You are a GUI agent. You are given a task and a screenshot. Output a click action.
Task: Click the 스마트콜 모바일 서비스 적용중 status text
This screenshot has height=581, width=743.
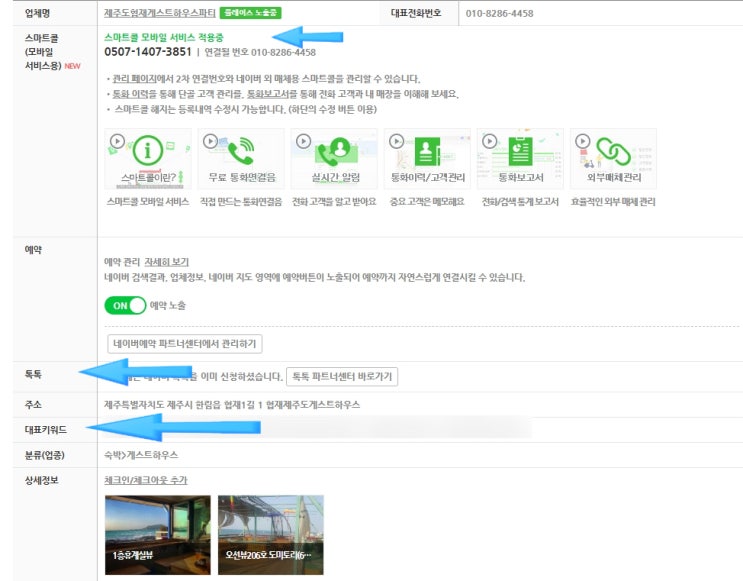(x=163, y=37)
